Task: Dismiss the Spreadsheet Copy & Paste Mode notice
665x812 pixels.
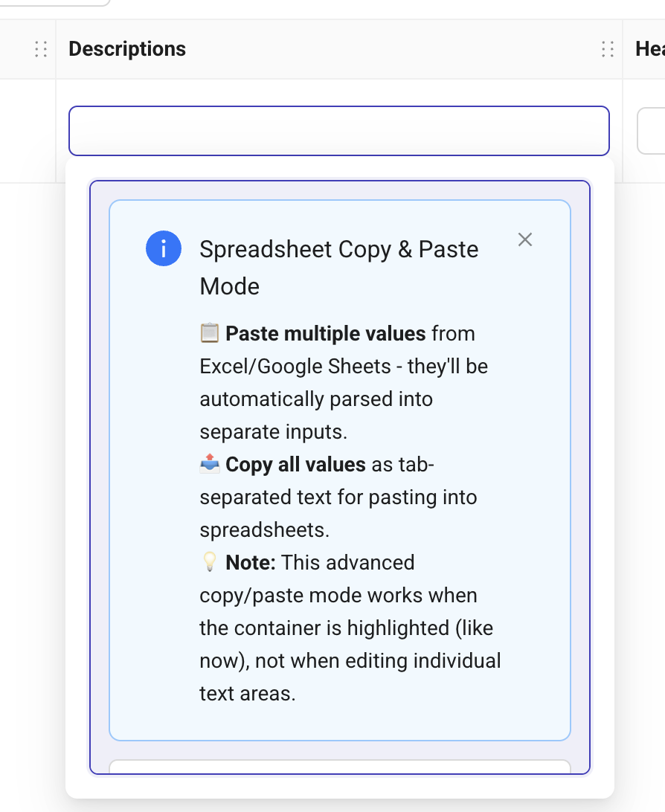Action: 525,239
